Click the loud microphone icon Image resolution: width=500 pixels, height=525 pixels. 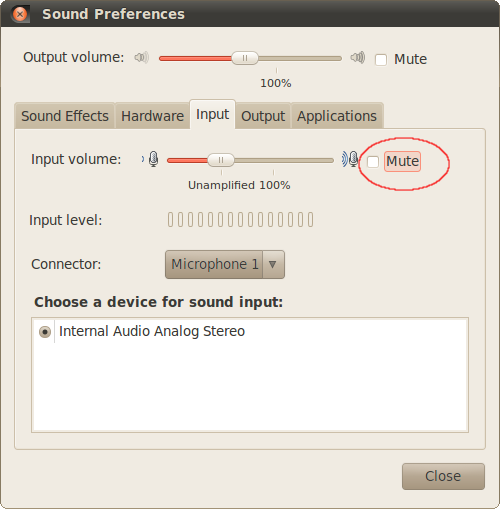click(350, 159)
